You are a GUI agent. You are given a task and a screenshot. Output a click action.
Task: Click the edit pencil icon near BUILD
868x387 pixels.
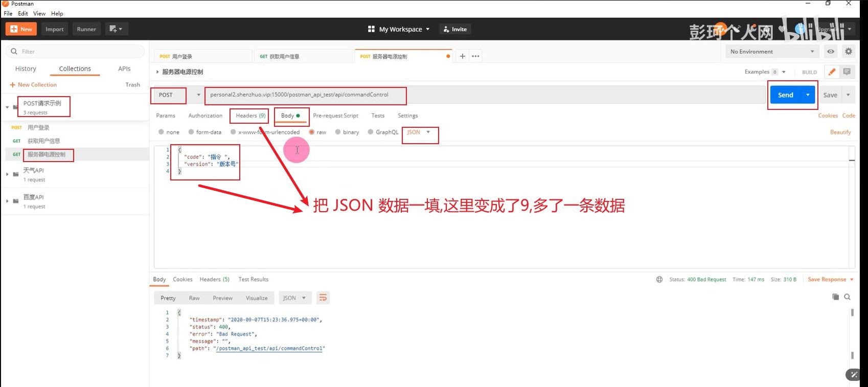[x=832, y=72]
